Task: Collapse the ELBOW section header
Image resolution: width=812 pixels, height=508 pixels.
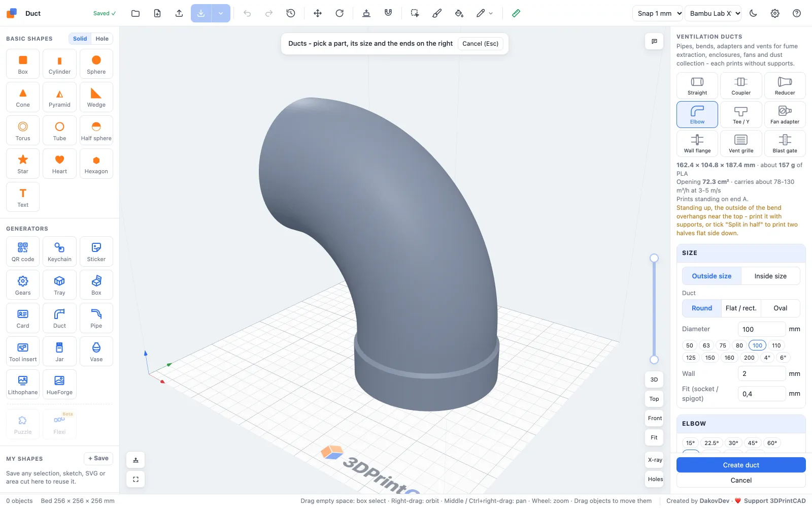Action: pos(741,424)
